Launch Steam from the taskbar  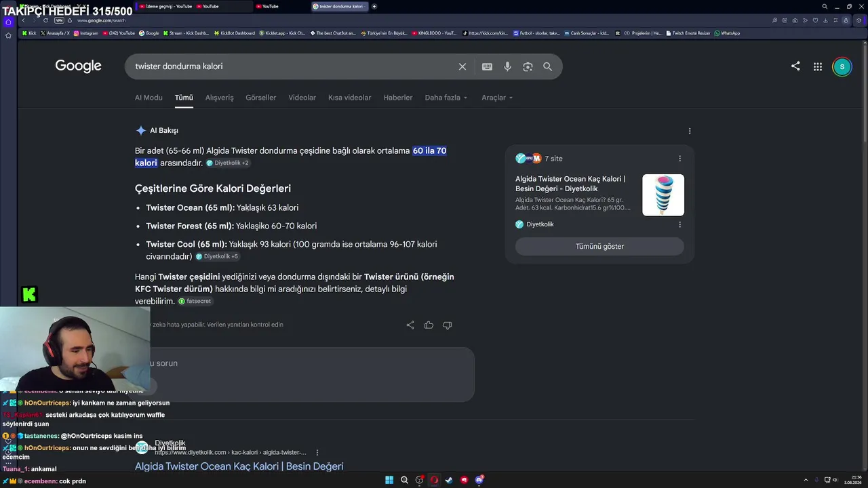[449, 480]
